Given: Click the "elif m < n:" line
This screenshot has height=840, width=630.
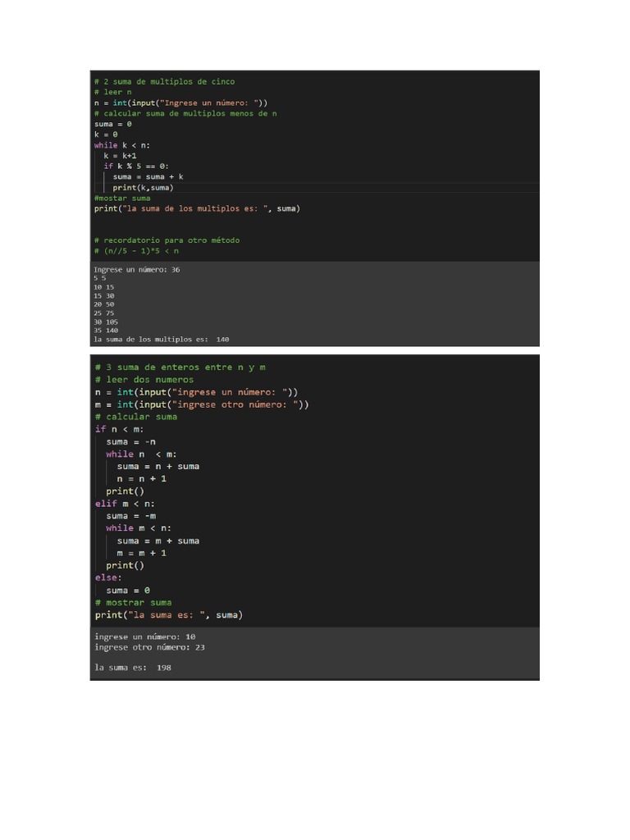Looking at the screenshot, I should (126, 504).
